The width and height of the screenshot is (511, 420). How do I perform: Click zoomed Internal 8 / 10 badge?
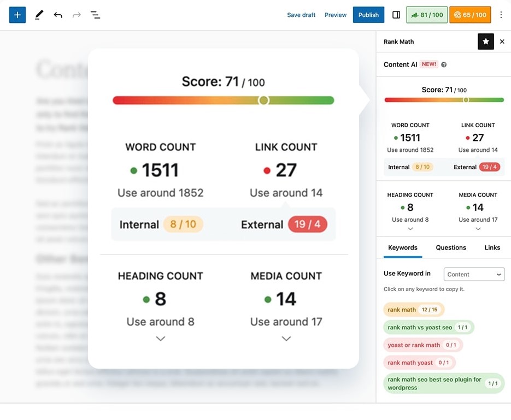coord(183,224)
